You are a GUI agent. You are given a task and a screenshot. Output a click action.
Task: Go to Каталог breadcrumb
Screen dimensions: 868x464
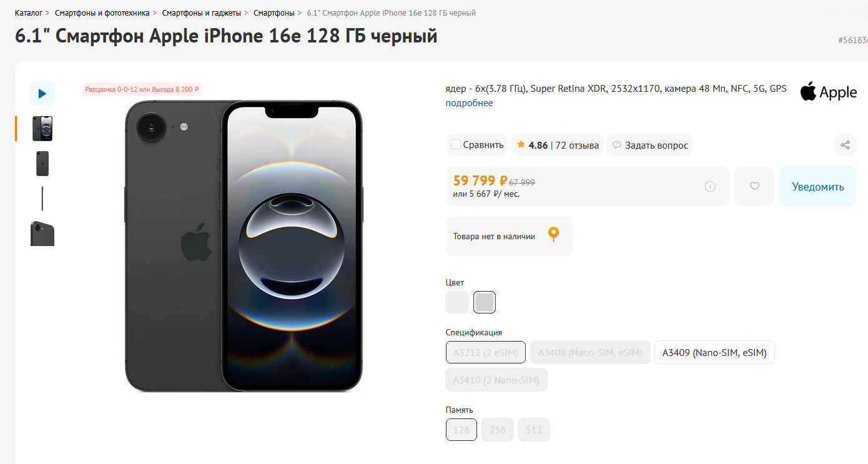pos(29,12)
